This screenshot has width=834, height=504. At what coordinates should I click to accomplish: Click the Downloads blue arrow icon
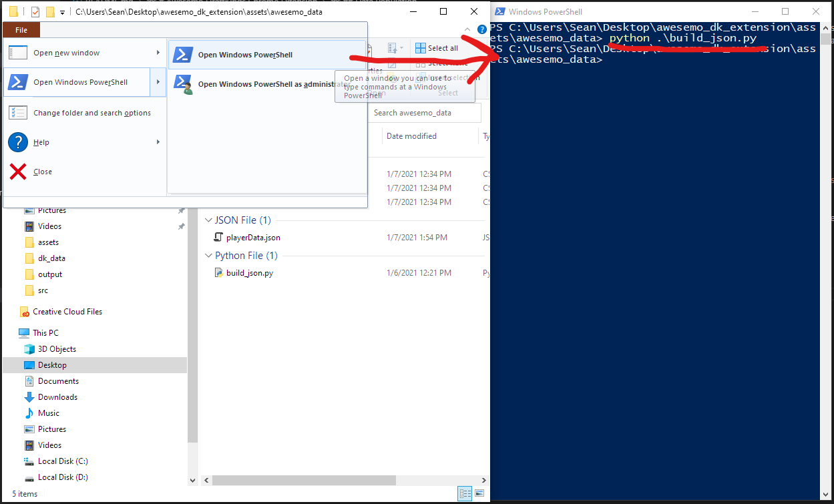29,397
